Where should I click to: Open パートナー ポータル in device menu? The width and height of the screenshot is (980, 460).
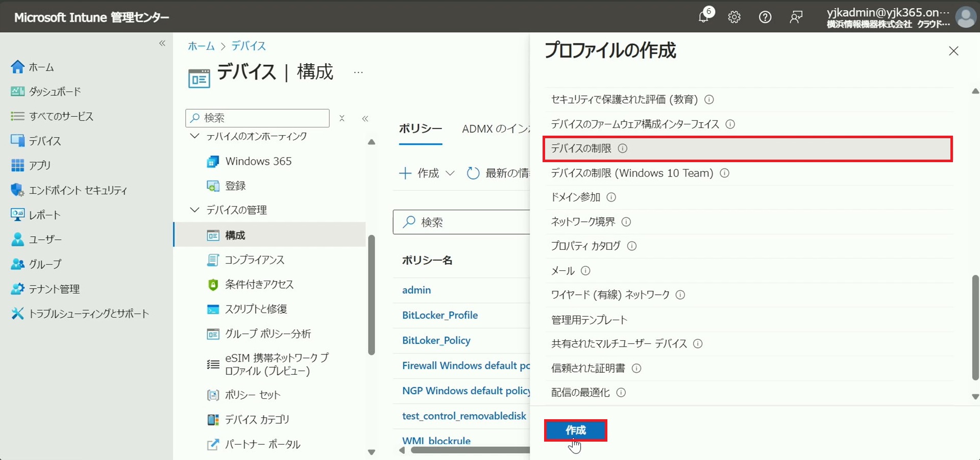point(254,444)
